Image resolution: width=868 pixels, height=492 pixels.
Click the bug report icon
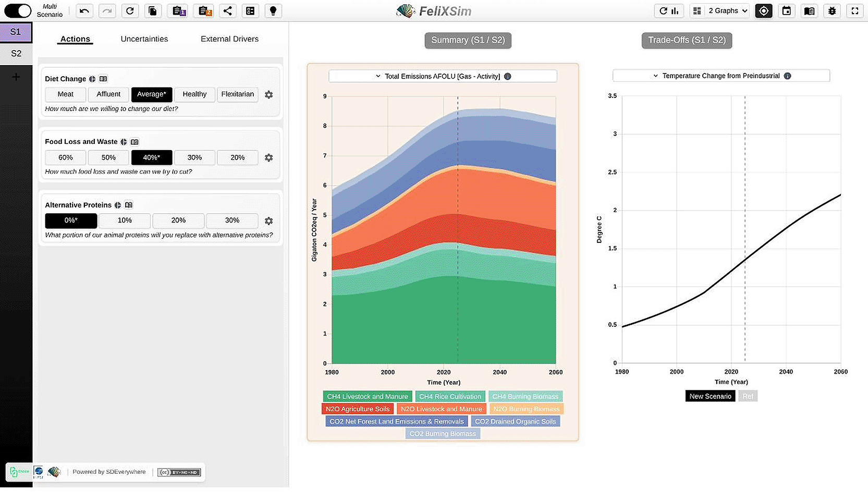(x=832, y=11)
